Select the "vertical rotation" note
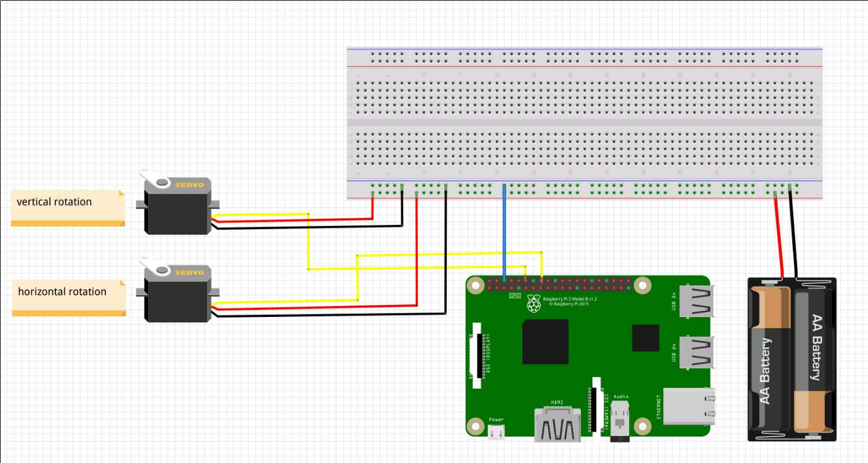The width and height of the screenshot is (868, 463). click(67, 207)
